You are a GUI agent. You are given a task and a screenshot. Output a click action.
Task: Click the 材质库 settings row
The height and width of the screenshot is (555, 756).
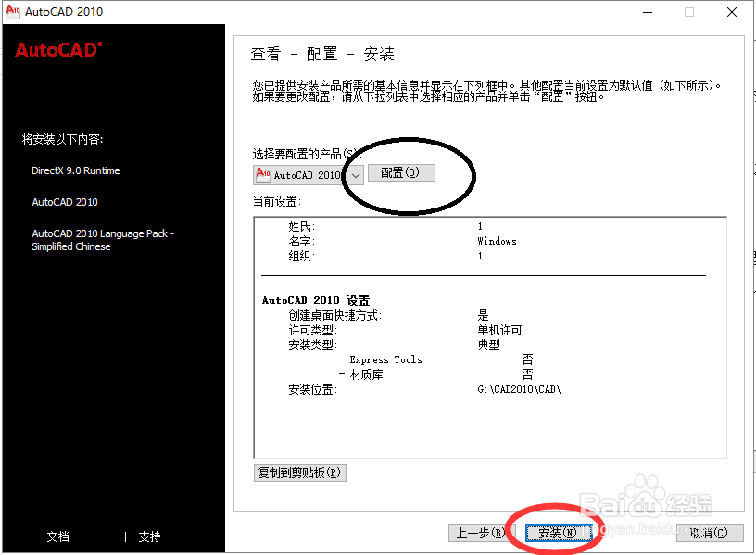[x=435, y=374]
